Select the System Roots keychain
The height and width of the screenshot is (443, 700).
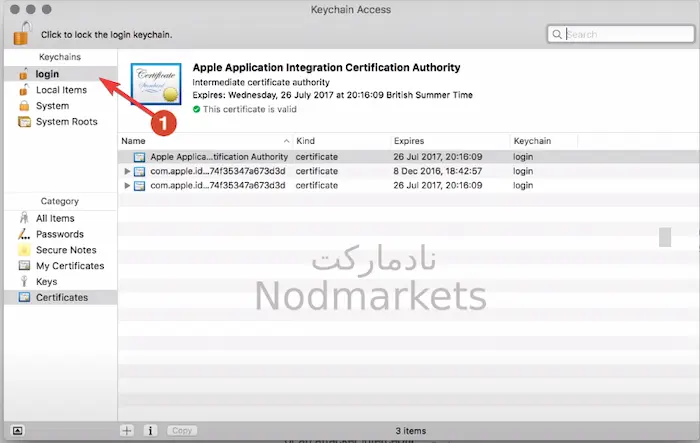click(61, 121)
